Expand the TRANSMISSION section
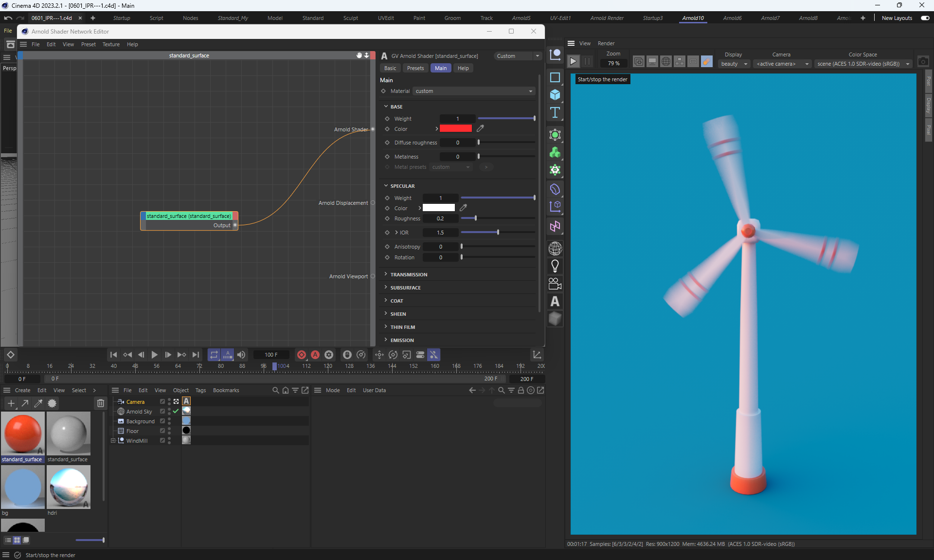The width and height of the screenshot is (934, 560). [x=409, y=274]
